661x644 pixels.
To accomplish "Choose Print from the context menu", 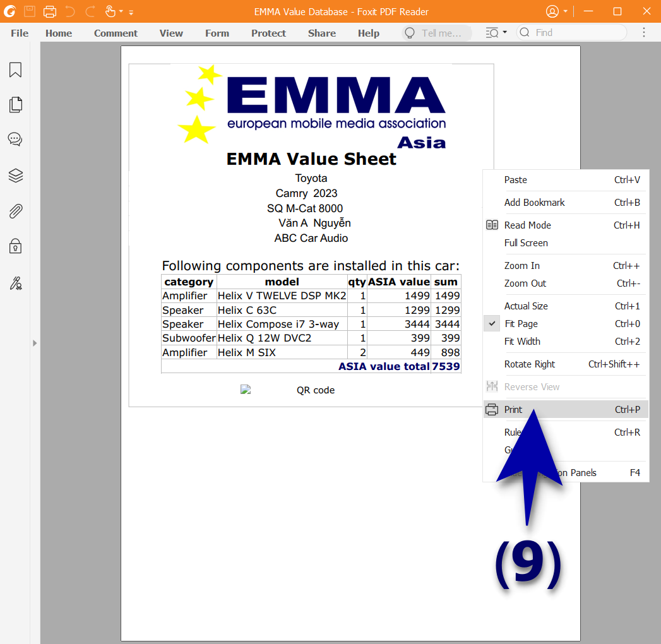I will (x=565, y=410).
